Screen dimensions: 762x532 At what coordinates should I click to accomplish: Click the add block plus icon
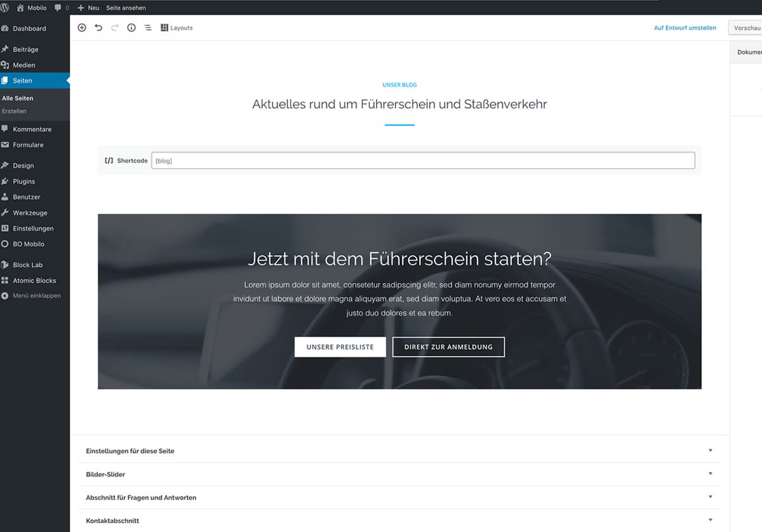82,28
